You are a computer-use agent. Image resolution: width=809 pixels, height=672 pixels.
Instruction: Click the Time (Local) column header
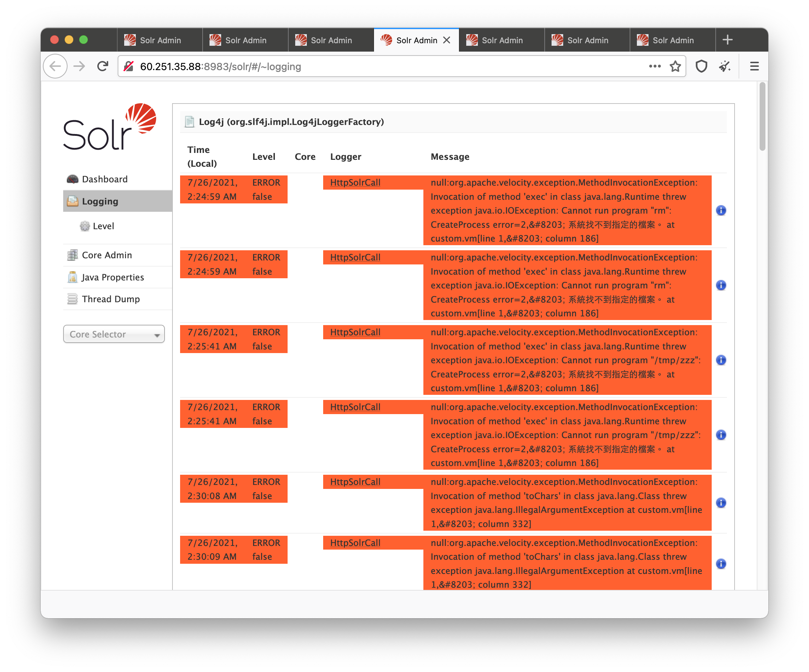tap(202, 157)
